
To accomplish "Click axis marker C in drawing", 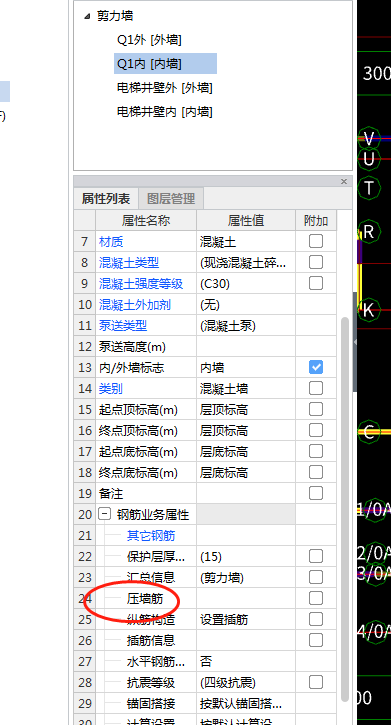I will [x=369, y=432].
